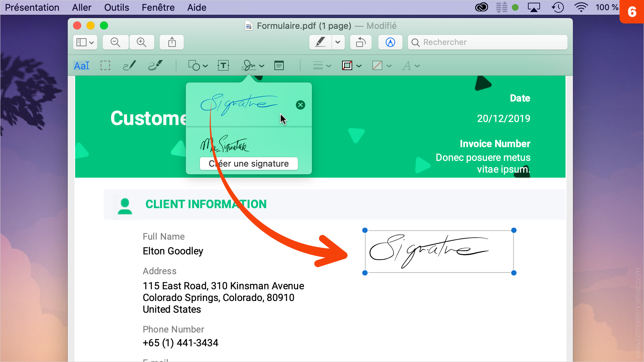Open the line style menu

coord(322,66)
